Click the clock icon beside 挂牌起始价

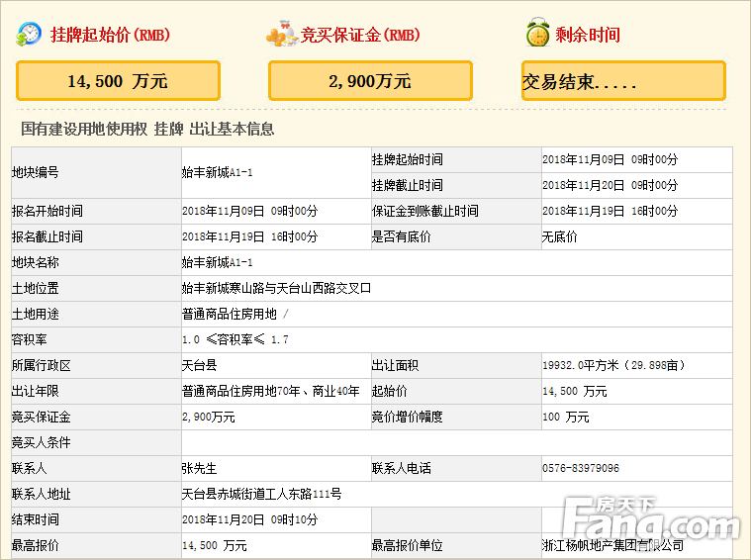[29, 35]
